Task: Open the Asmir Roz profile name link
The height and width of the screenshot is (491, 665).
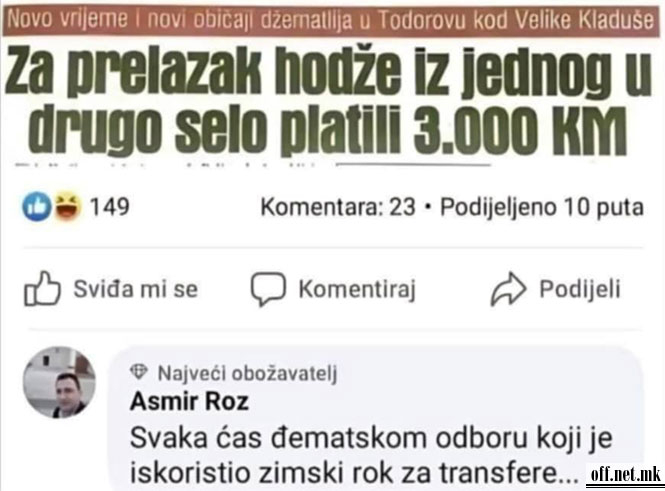Action: [x=189, y=401]
